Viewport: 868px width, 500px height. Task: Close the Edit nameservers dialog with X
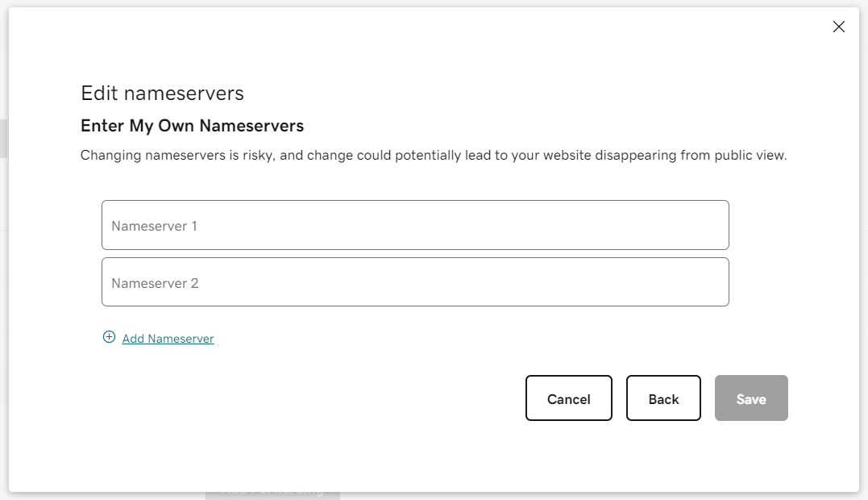click(x=839, y=27)
